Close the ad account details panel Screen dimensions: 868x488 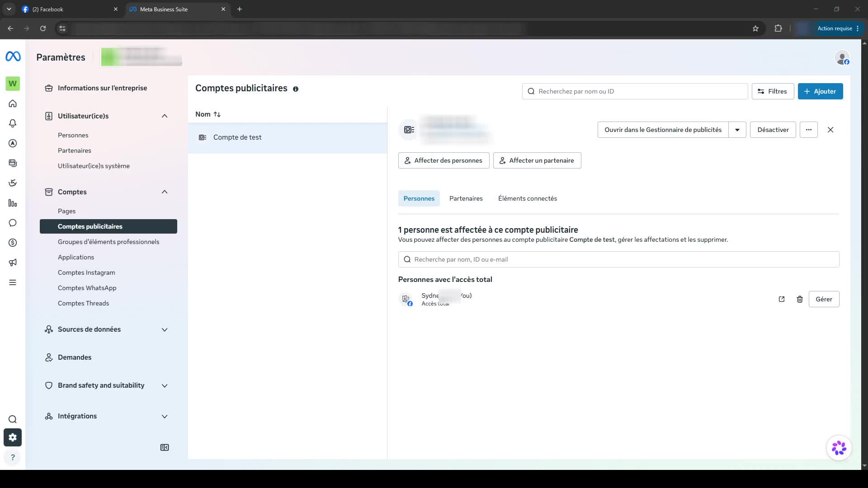click(x=830, y=130)
